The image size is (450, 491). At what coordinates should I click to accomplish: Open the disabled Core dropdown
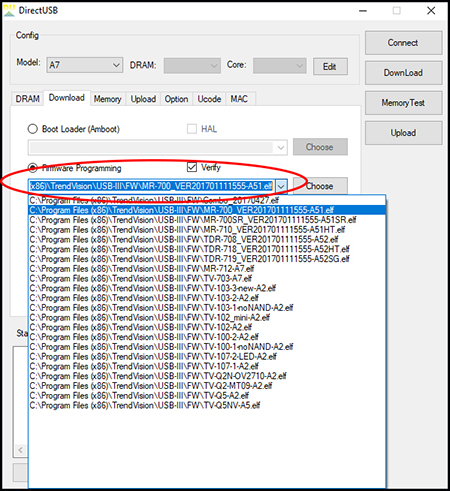[x=279, y=66]
